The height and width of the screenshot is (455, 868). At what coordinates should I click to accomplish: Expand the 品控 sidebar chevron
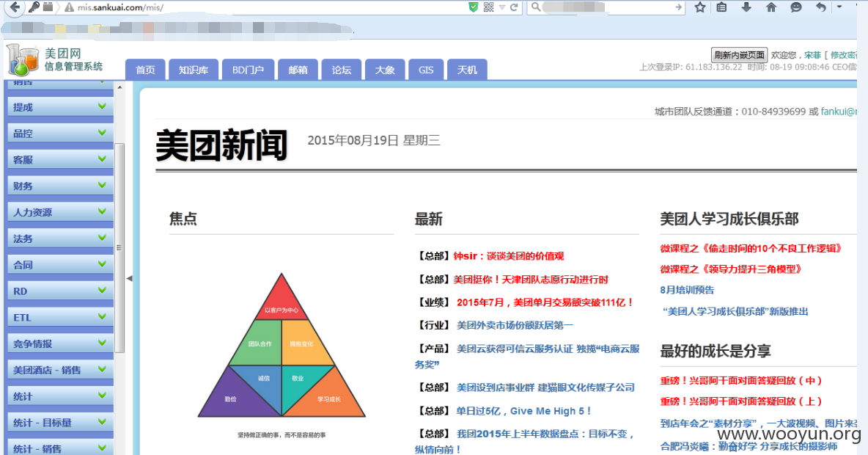coord(102,132)
